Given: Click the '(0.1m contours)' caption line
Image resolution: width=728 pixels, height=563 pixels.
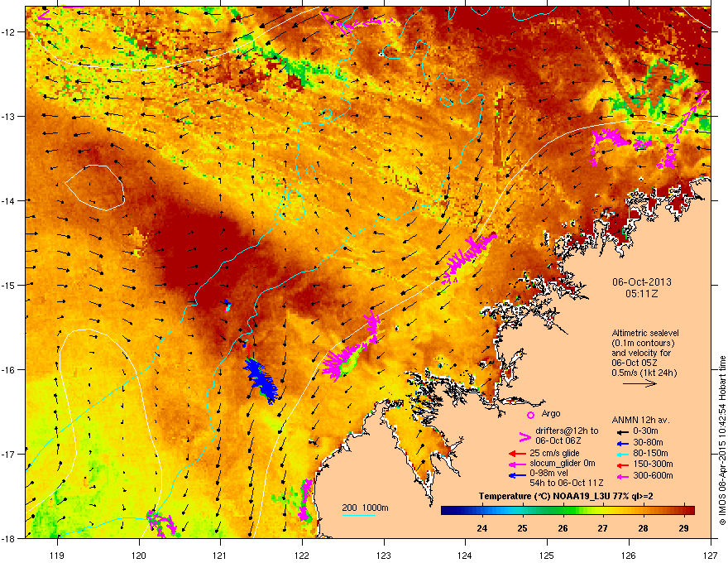Looking at the screenshot, I should [643, 344].
